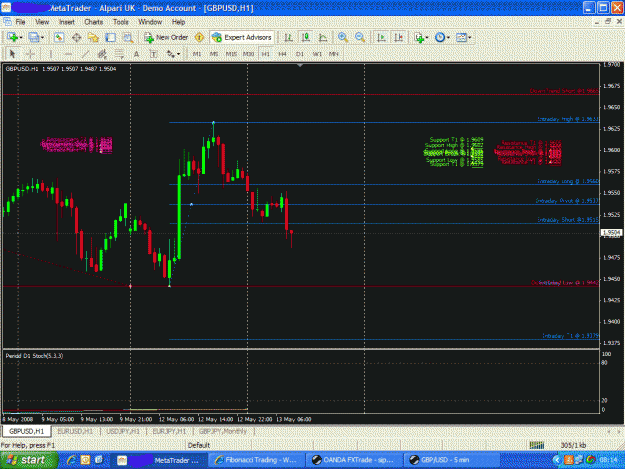Switch to the USDJPY,H1 chart tab
This screenshot has width=625, height=469.
[123, 432]
